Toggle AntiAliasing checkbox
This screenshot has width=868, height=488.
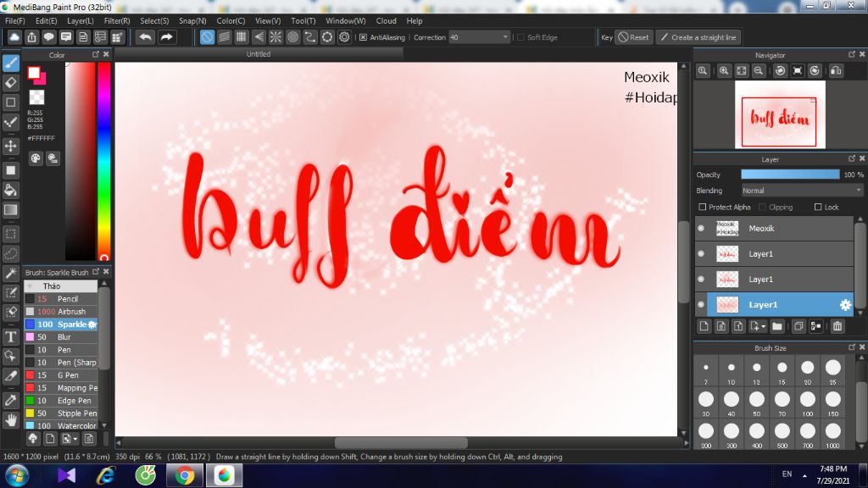[363, 37]
